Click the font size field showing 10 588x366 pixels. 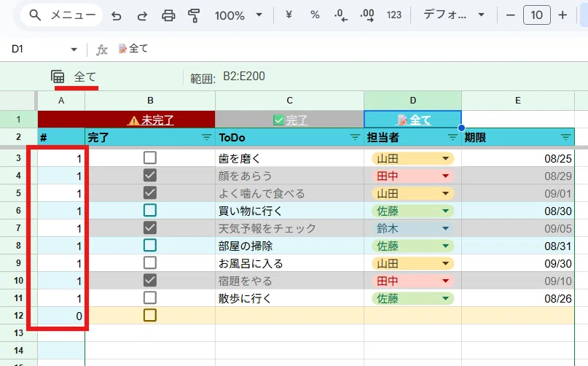pos(536,15)
